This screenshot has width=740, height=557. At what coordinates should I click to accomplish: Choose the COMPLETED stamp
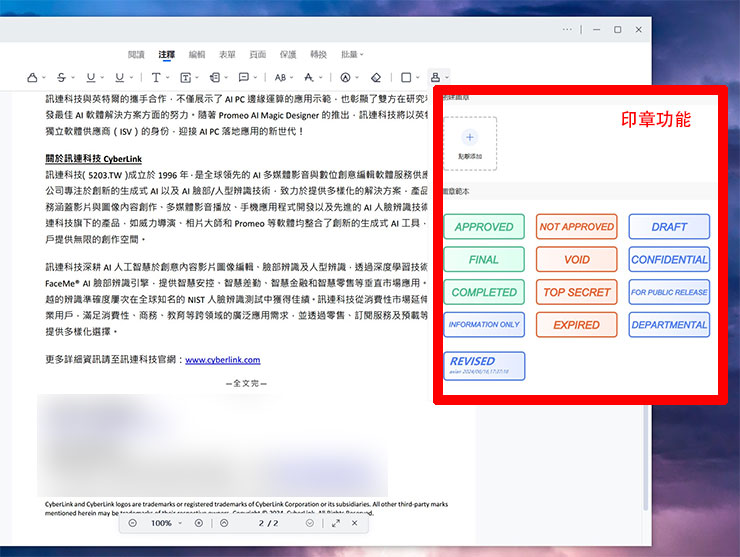tap(484, 292)
